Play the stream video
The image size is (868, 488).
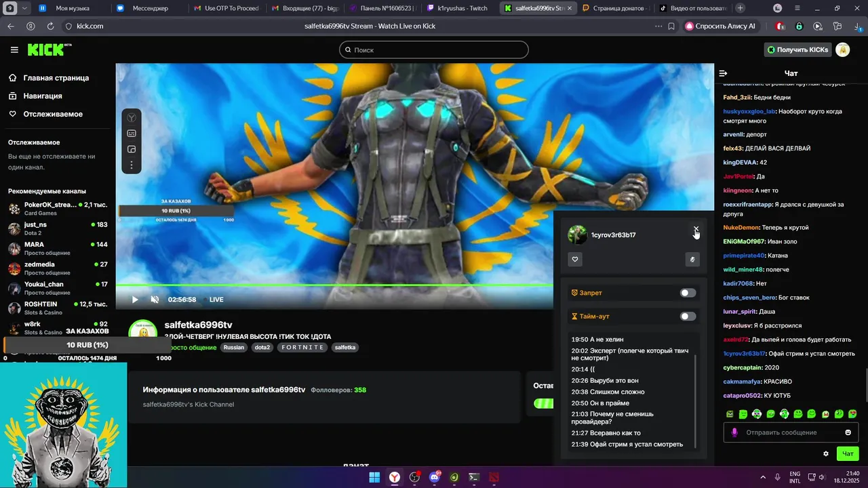tap(135, 300)
